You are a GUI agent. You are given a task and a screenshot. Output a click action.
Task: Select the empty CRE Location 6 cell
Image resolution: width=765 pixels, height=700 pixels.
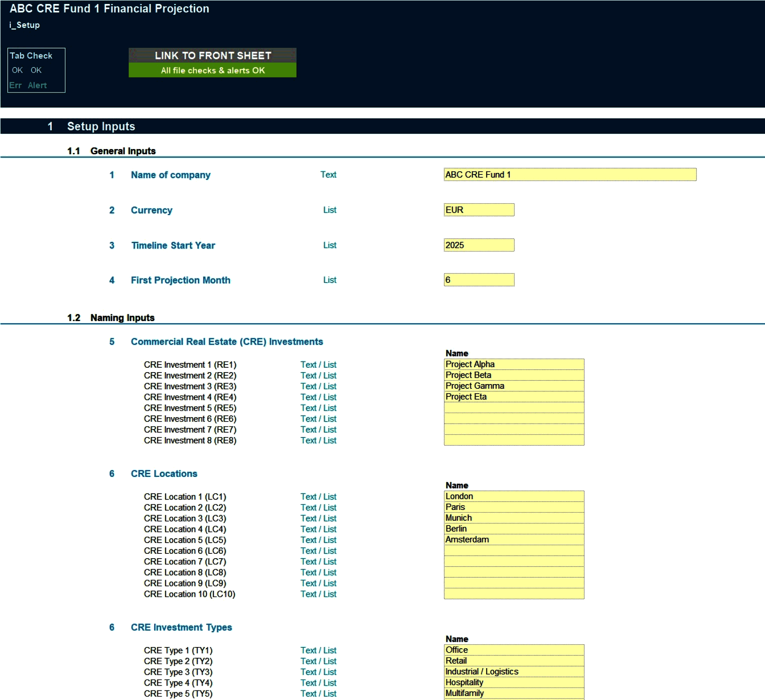(514, 551)
